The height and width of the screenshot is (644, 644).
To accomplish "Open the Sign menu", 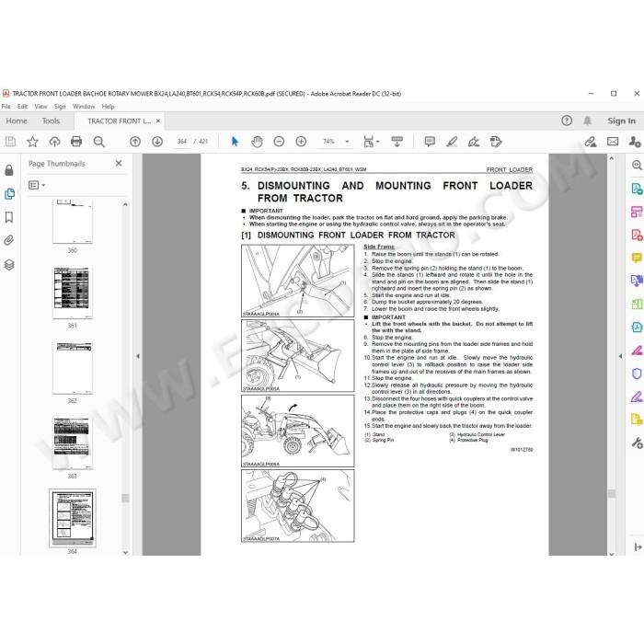I will (x=60, y=107).
